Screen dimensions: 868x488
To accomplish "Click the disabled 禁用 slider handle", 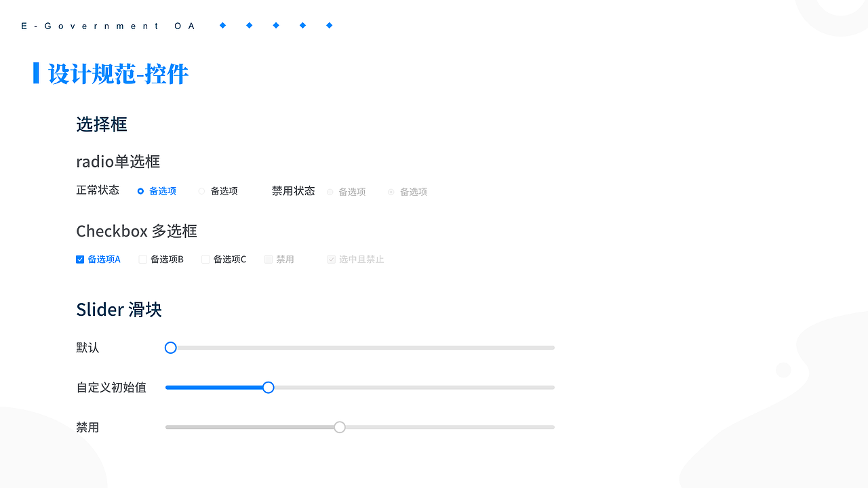I will (340, 427).
